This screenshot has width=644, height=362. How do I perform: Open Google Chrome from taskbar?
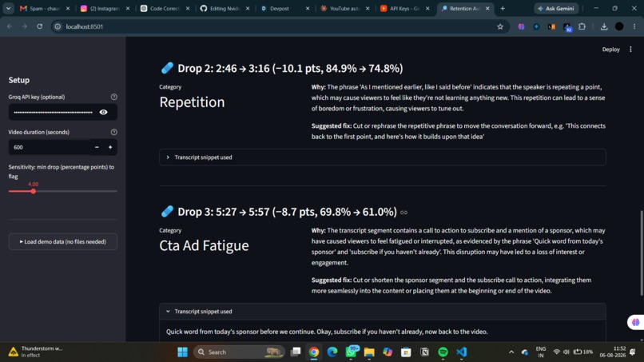coord(314,352)
